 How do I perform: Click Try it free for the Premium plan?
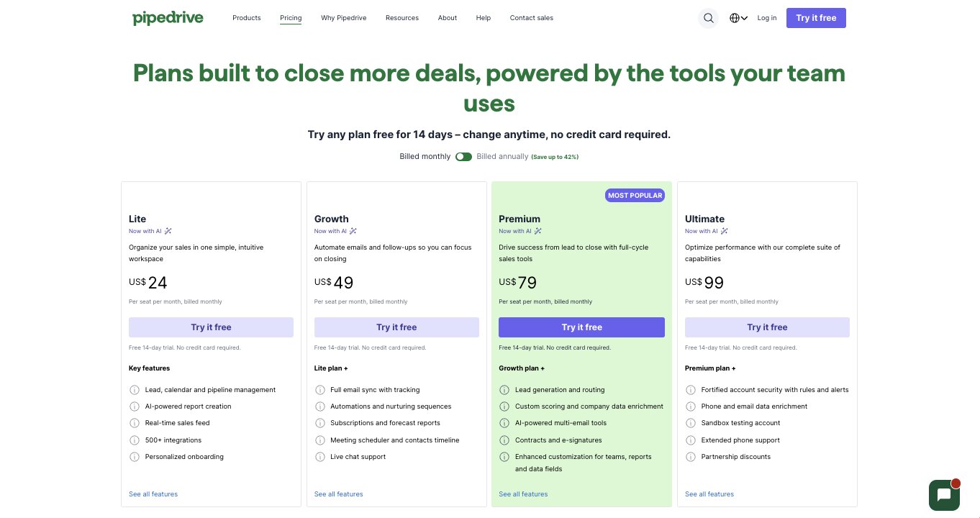(x=581, y=327)
